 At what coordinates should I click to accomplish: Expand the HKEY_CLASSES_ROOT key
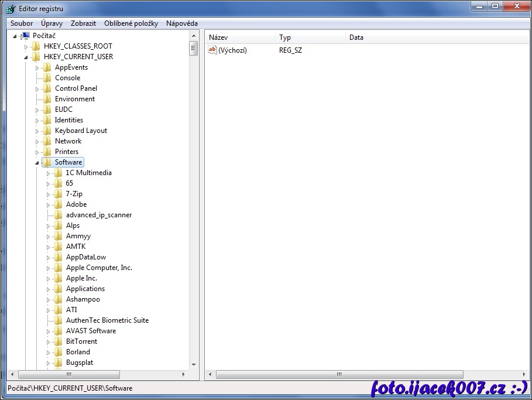point(26,47)
